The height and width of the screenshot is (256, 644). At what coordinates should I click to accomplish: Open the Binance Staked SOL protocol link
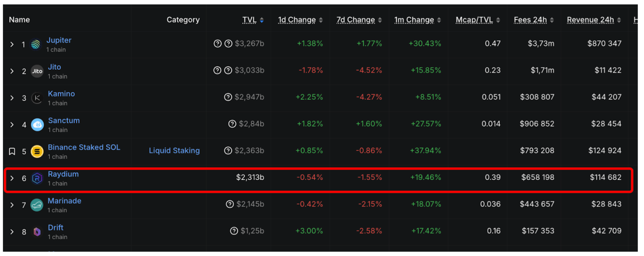(84, 147)
